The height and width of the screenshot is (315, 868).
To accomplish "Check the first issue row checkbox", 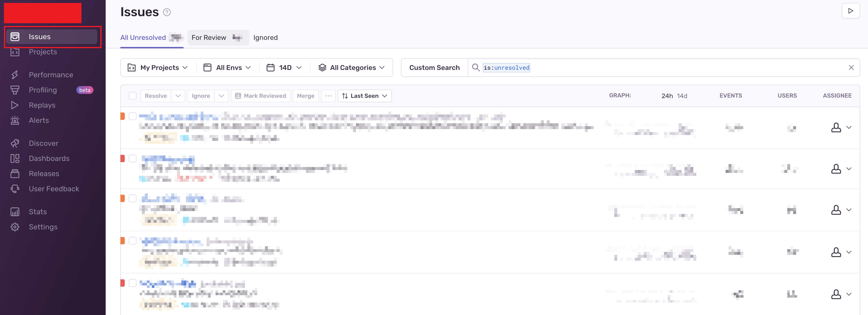I will click(x=132, y=116).
